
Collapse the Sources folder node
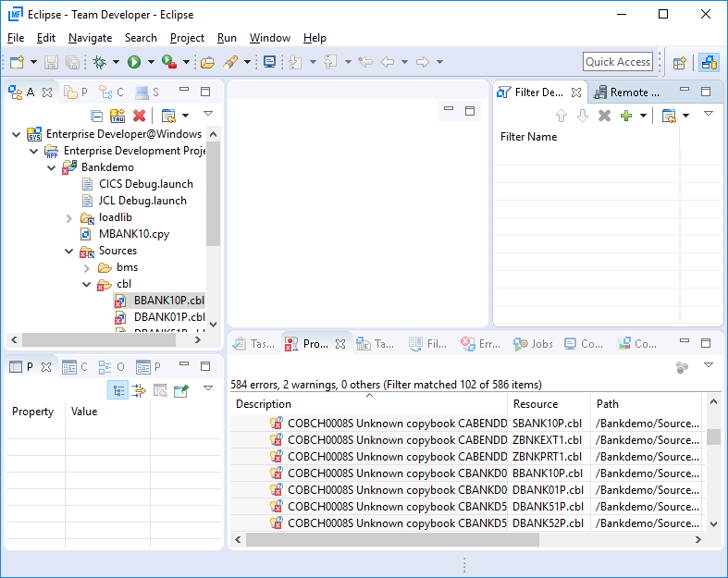coord(69,251)
